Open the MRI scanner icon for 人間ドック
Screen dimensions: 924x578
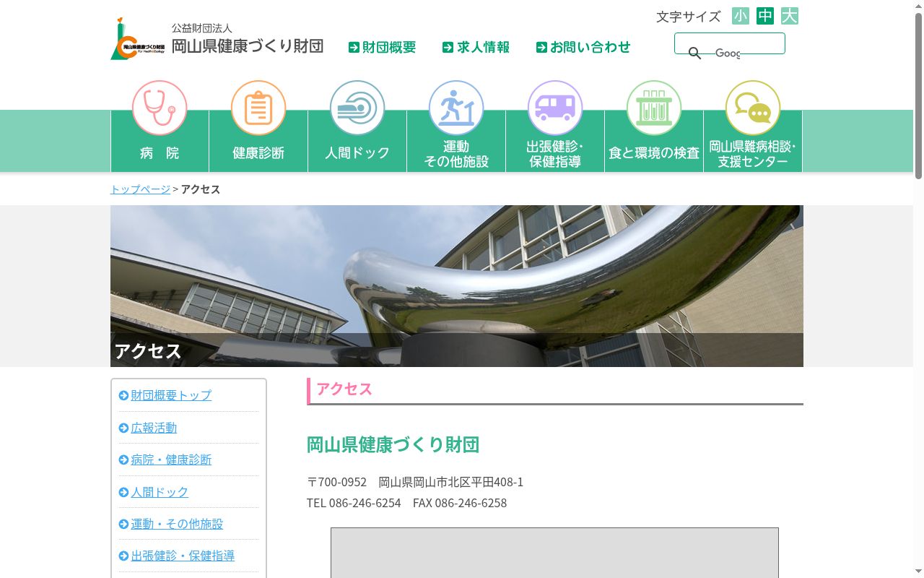[x=357, y=108]
